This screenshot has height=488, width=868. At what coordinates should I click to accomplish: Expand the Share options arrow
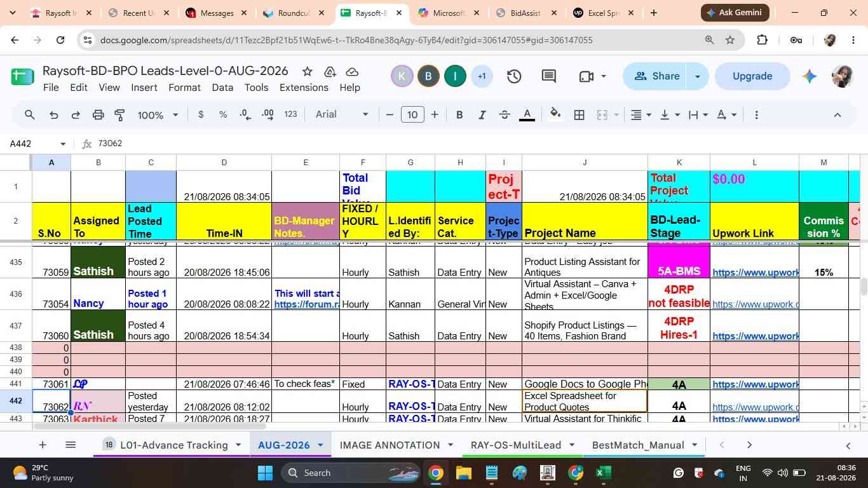click(x=697, y=76)
